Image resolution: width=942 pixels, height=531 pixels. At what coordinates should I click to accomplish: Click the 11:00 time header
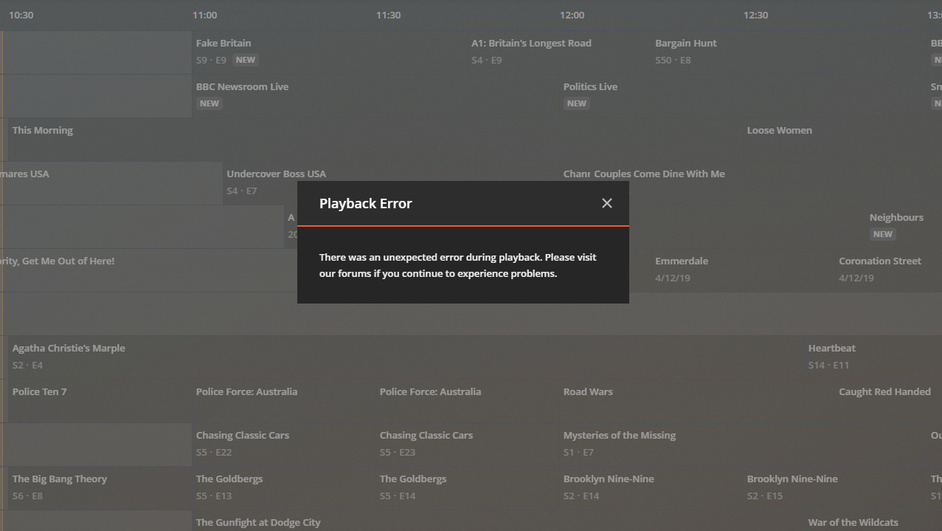(205, 15)
